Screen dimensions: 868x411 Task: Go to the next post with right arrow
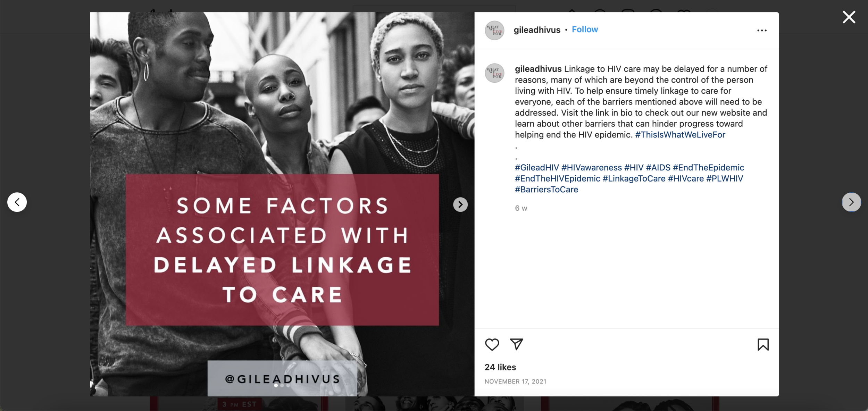click(851, 202)
